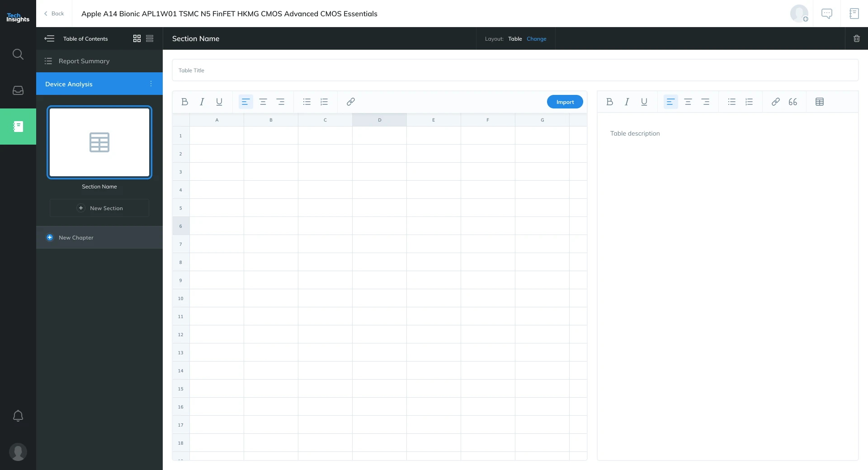Screen dimensions: 868x470
Task: Insert a hyperlink from the table toolbar
Action: (x=350, y=102)
